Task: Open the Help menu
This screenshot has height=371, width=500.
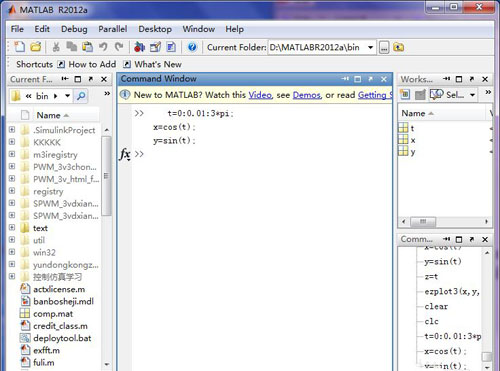Action: click(234, 29)
